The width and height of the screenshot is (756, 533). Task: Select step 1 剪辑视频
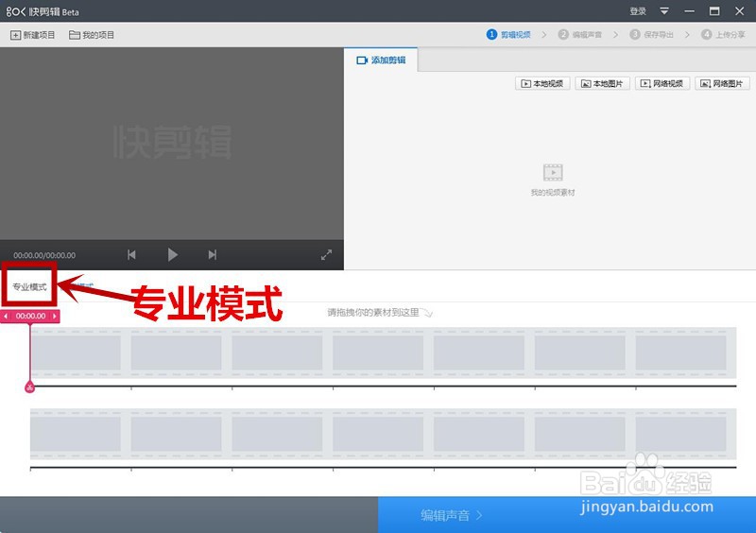tap(508, 35)
